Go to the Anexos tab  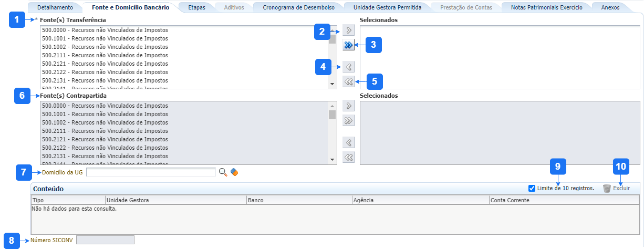[x=610, y=8]
